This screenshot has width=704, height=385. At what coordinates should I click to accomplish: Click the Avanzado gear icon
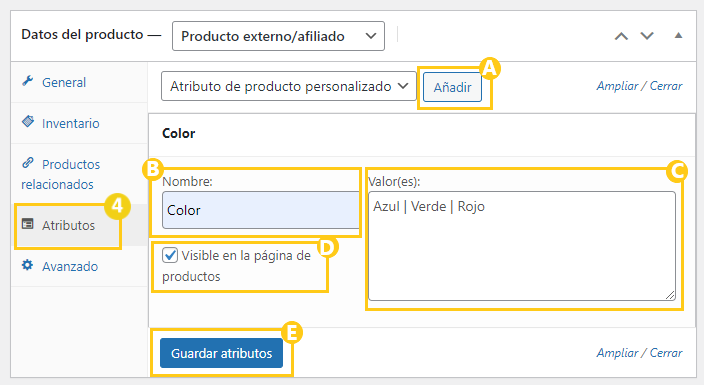tap(28, 265)
